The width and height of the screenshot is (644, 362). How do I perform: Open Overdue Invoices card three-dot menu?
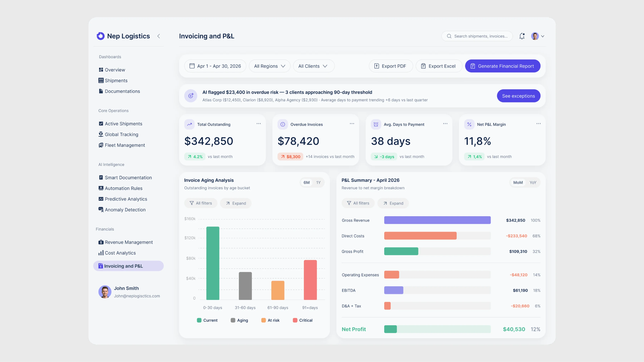pyautogui.click(x=352, y=124)
